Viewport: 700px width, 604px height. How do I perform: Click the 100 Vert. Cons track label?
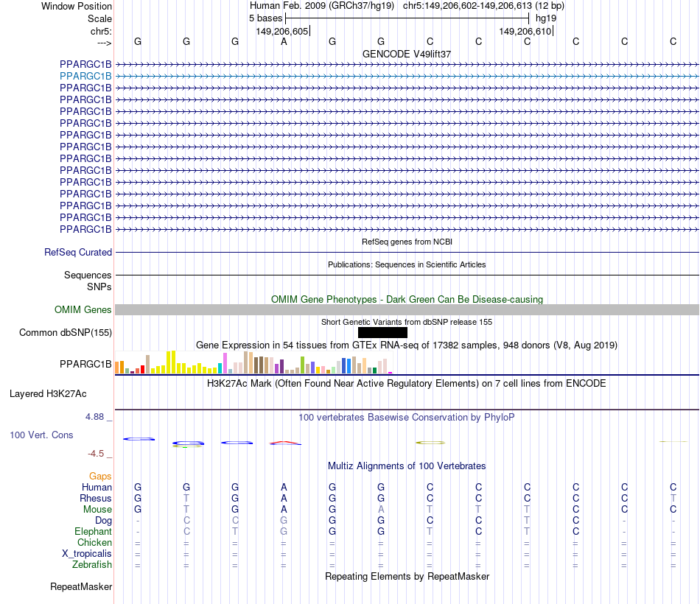(41, 435)
